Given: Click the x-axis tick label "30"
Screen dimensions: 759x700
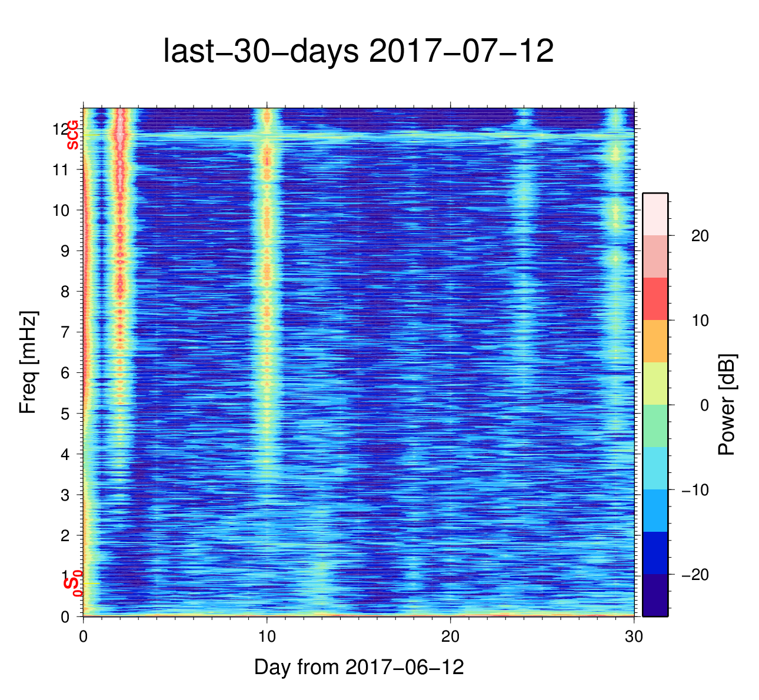Looking at the screenshot, I should [634, 637].
